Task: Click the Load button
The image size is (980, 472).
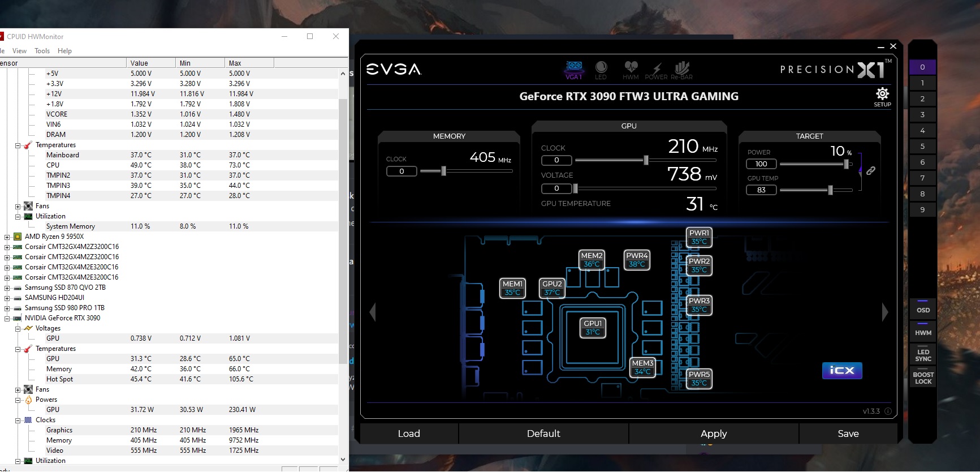Action: [409, 434]
